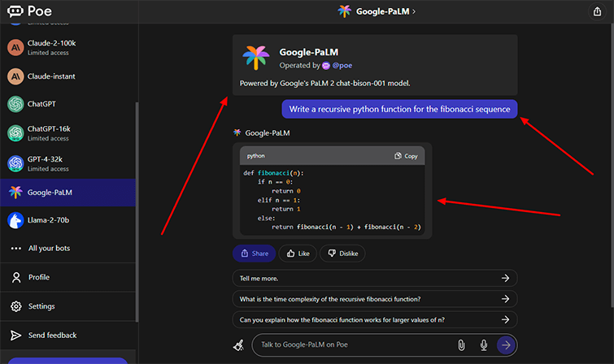The height and width of the screenshot is (364, 614).
Task: Click the Send feedback paper plane icon
Action: [x=15, y=336]
